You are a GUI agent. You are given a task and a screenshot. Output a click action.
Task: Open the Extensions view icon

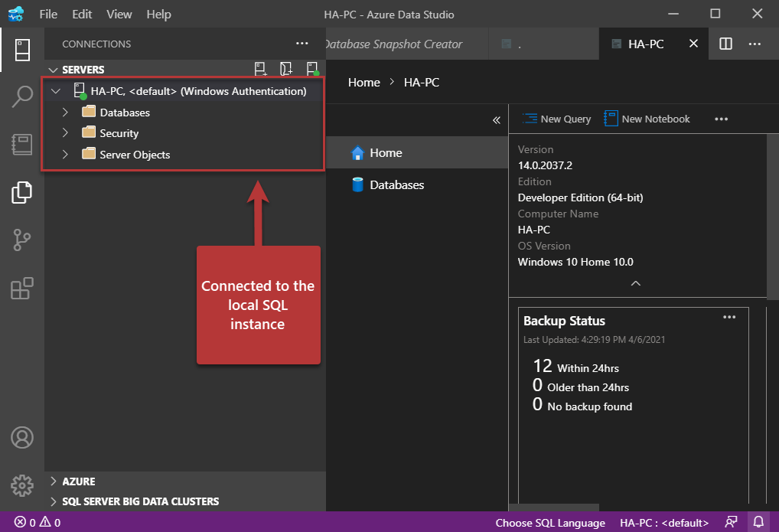pyautogui.click(x=22, y=289)
